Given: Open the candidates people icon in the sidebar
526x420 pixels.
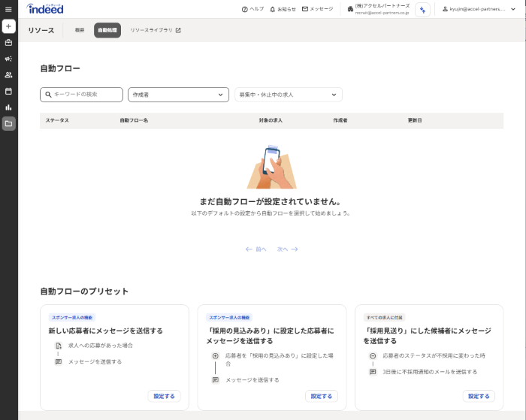Looking at the screenshot, I should [x=8, y=75].
